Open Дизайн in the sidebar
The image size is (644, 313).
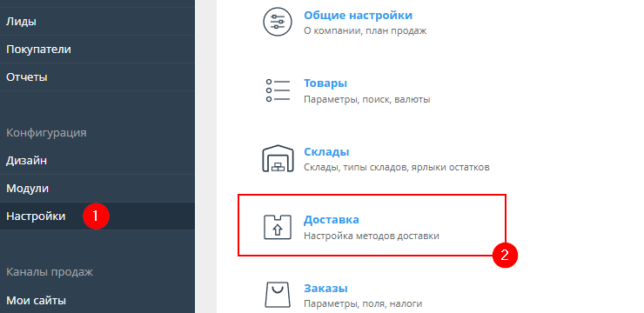pyautogui.click(x=97, y=160)
